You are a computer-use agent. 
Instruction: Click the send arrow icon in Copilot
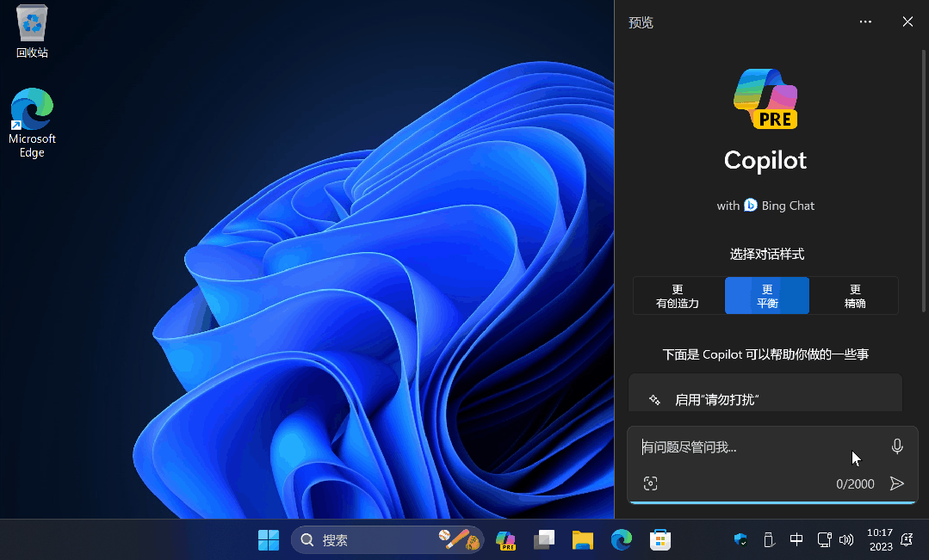point(896,483)
